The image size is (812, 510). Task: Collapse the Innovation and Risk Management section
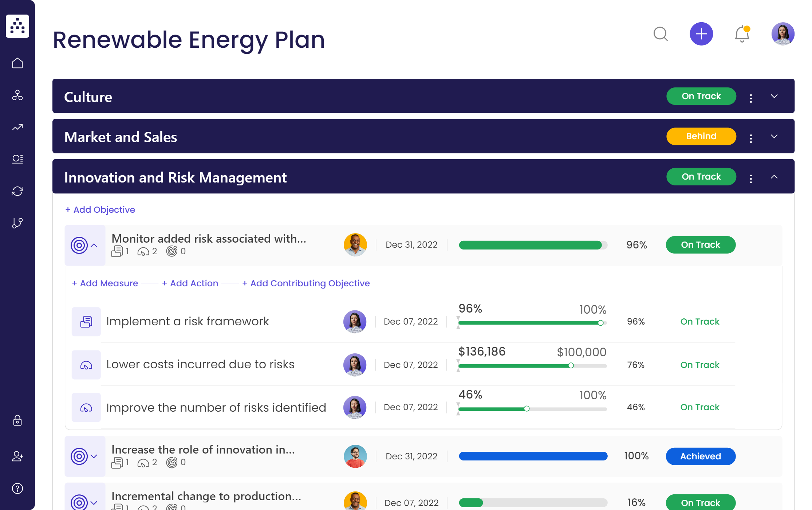[774, 177]
